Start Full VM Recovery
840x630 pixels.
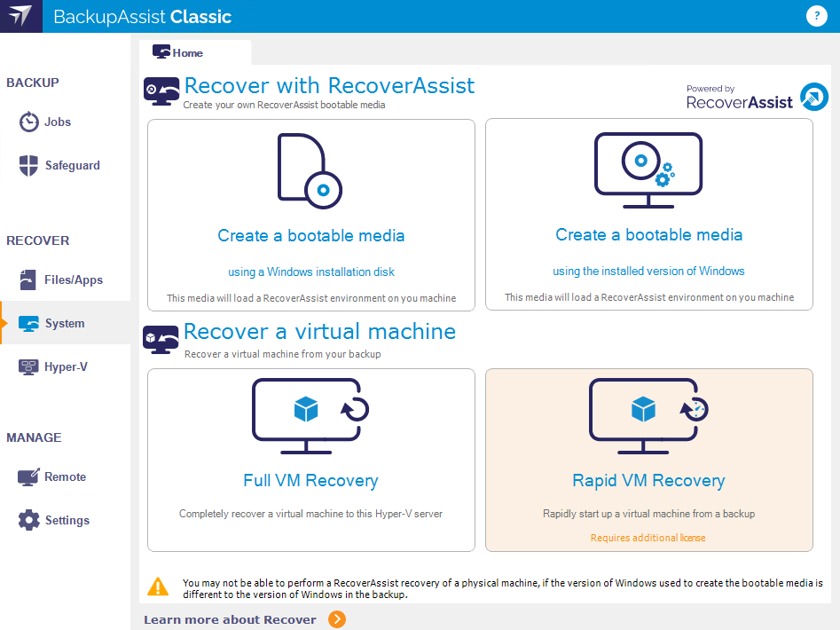[311, 461]
